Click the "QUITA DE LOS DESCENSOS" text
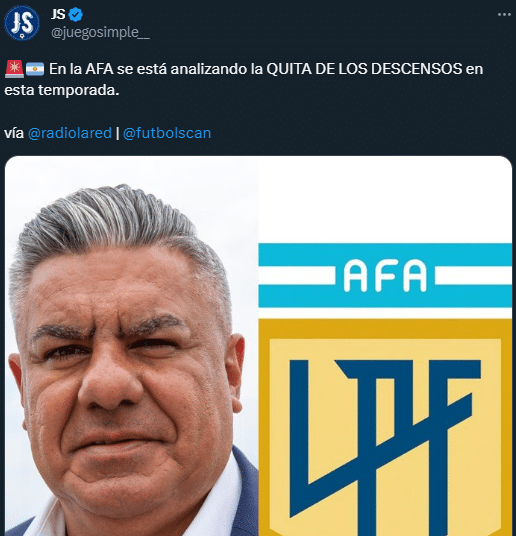 tap(364, 69)
